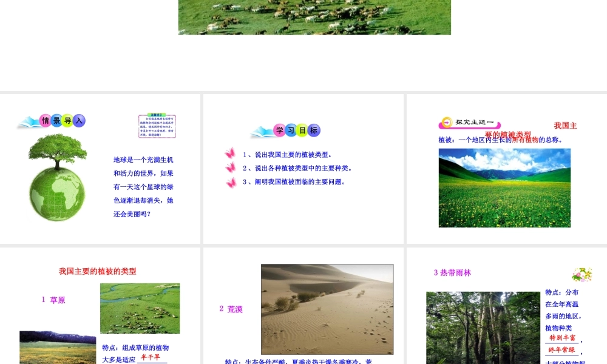
Task: Open the 学习目标 slide thumbnail
Action: 303,169
